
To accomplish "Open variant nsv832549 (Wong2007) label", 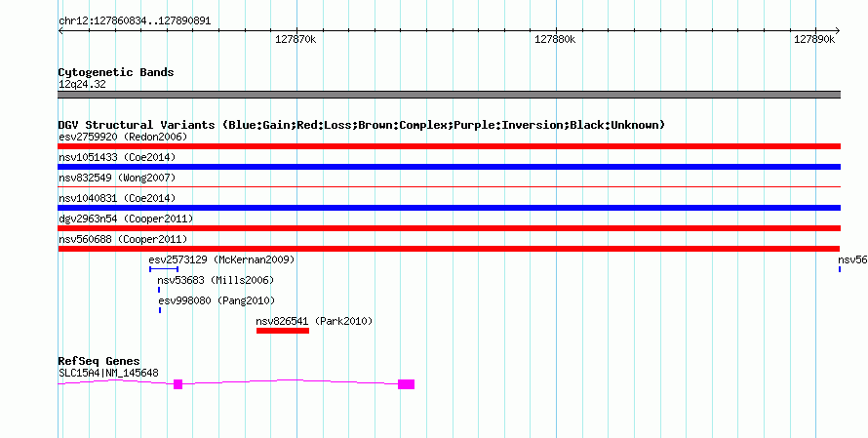I will coord(117,178).
